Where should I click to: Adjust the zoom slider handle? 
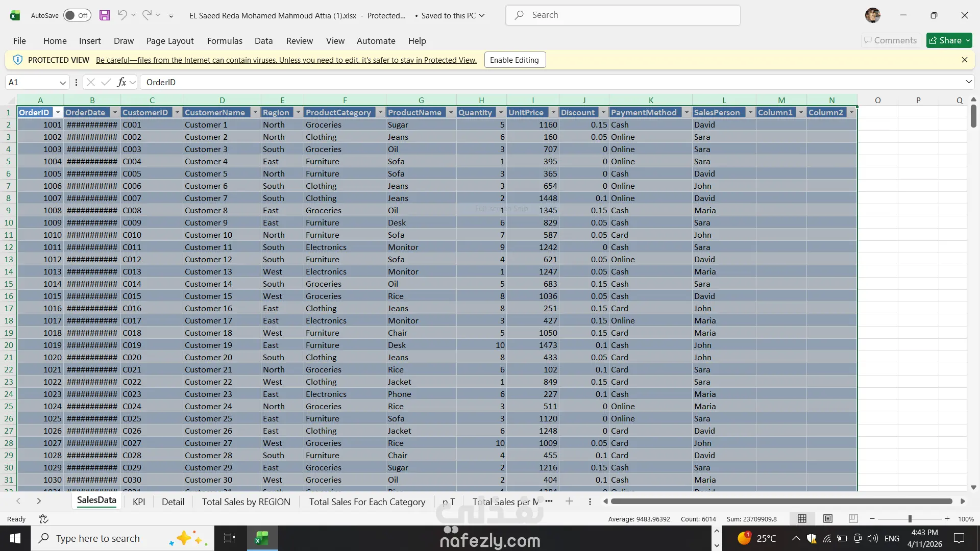pos(910,519)
